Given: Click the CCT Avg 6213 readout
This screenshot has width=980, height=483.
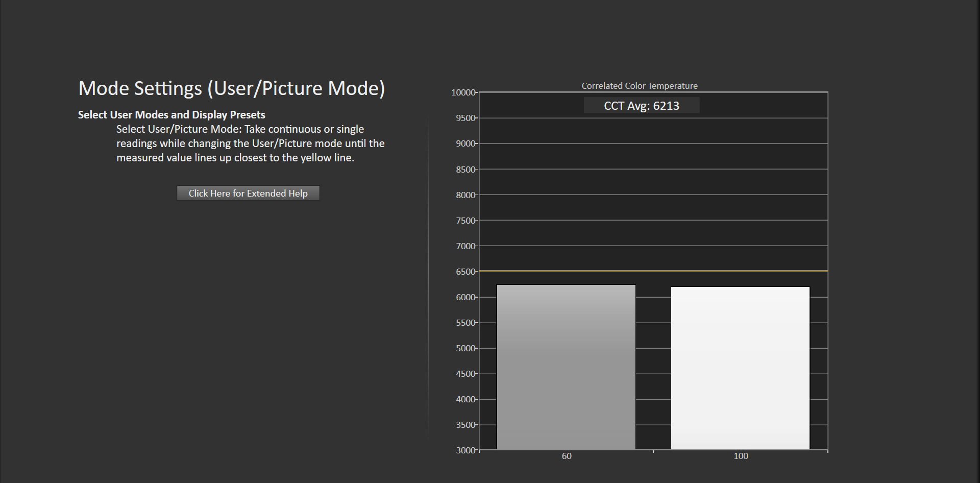Looking at the screenshot, I should coord(641,106).
